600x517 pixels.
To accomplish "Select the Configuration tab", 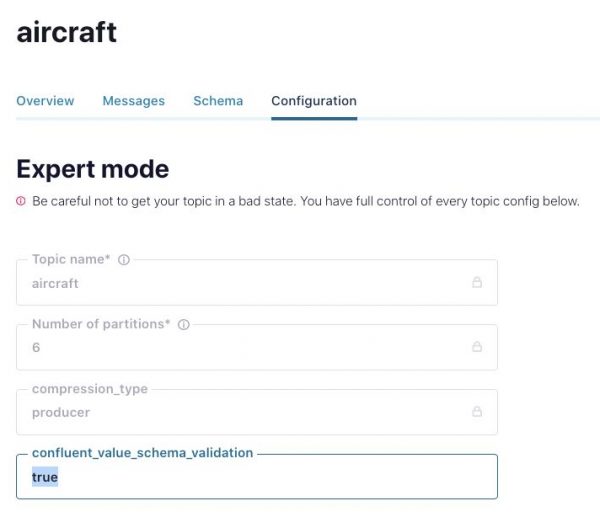I will point(314,101).
